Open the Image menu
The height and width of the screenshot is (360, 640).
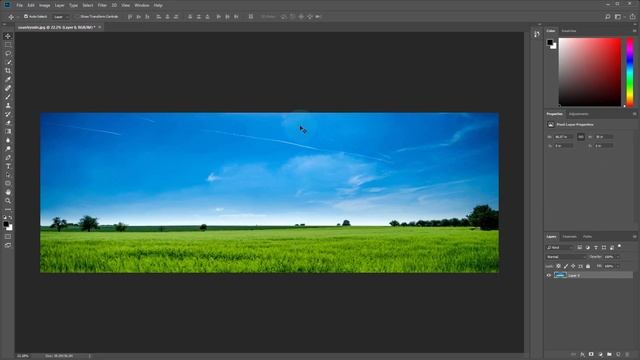44,5
